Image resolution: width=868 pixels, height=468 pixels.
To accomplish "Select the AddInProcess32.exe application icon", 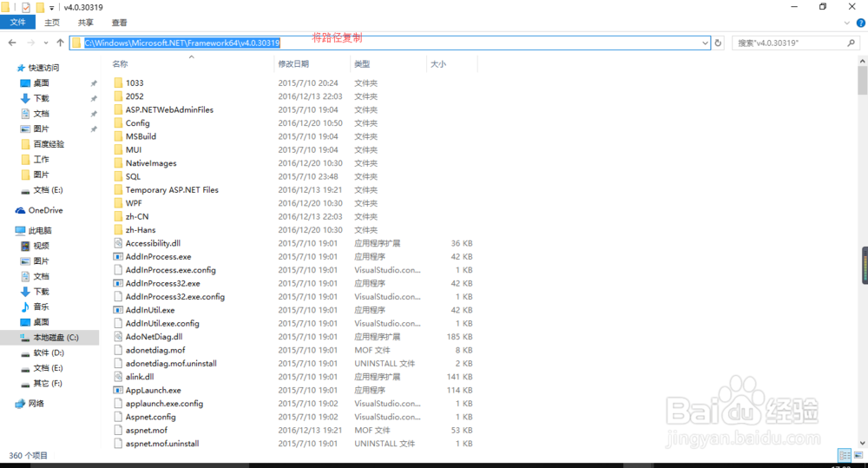I will (118, 284).
